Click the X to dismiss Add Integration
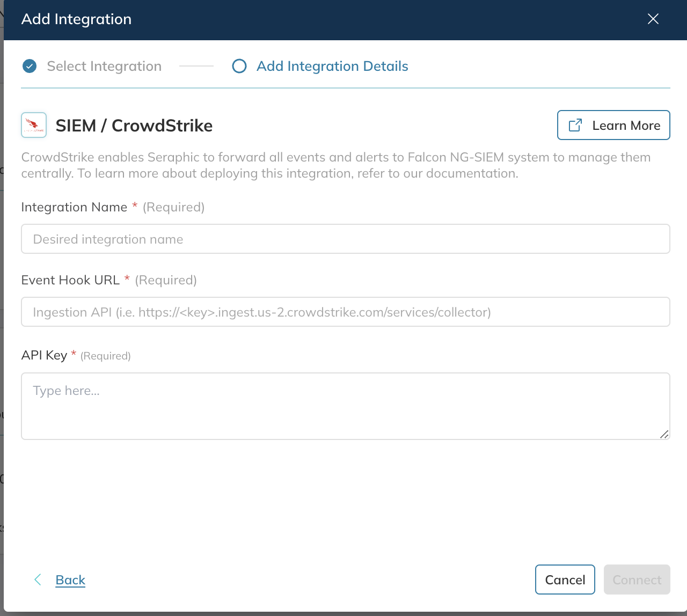The height and width of the screenshot is (616, 687). [653, 19]
